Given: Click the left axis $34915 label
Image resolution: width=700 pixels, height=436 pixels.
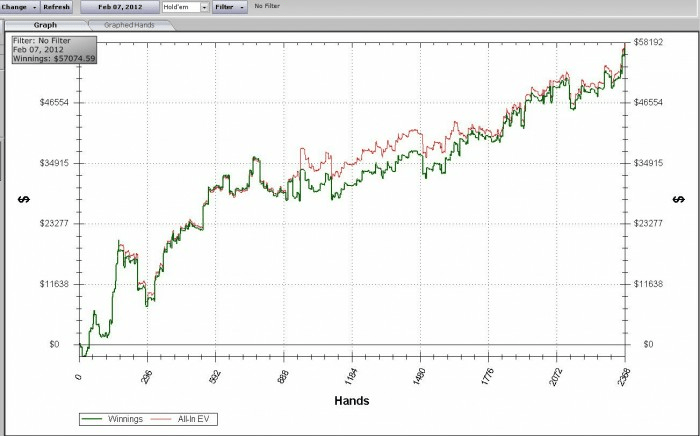Looking at the screenshot, I should pos(54,163).
